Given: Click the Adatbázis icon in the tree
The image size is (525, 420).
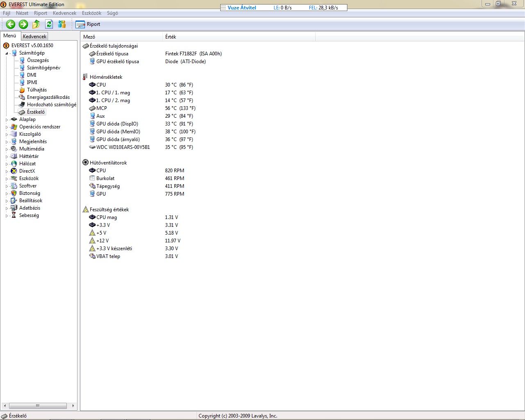Looking at the screenshot, I should pos(14,208).
